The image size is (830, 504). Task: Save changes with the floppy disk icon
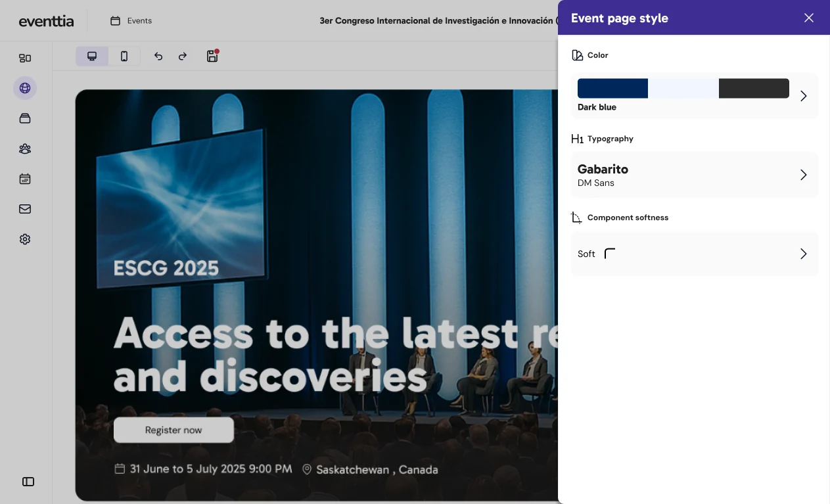212,56
